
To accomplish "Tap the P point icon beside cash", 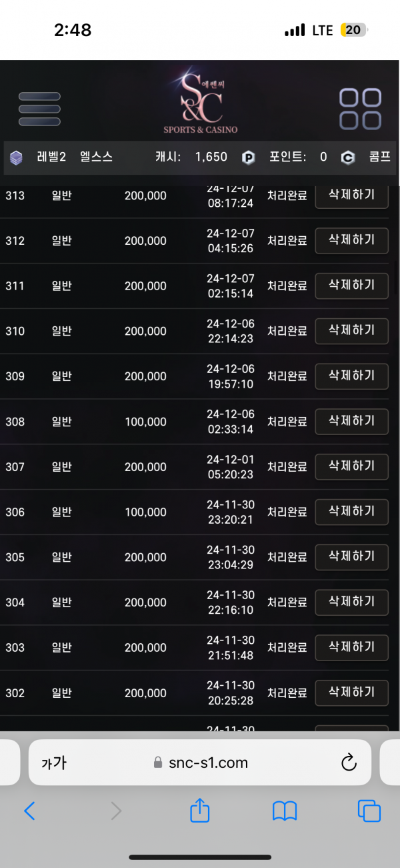I will click(x=248, y=158).
